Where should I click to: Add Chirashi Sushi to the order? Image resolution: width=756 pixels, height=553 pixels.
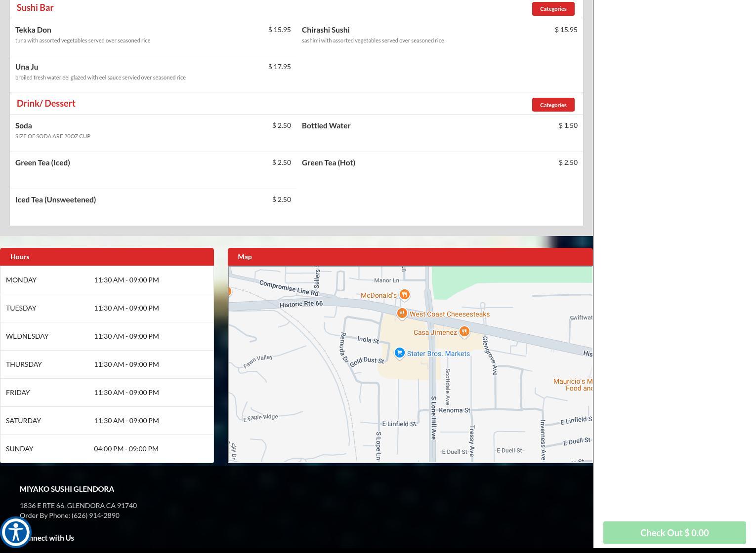click(x=325, y=30)
